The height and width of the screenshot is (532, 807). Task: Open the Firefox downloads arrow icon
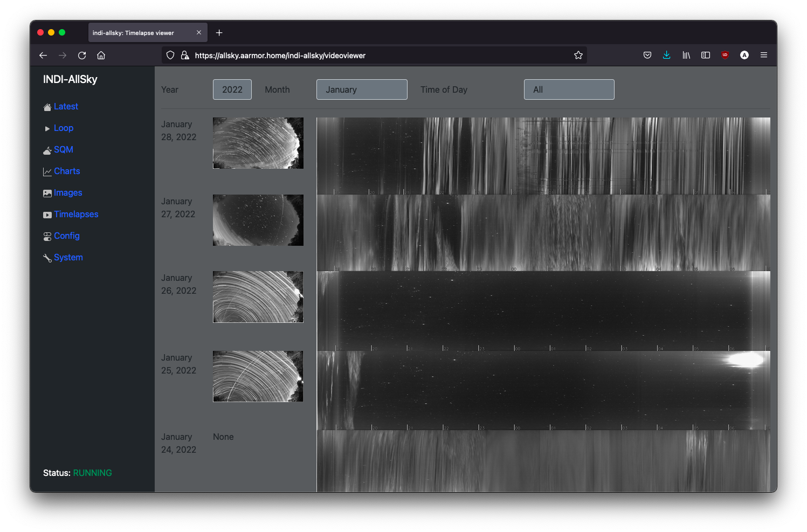tap(667, 55)
